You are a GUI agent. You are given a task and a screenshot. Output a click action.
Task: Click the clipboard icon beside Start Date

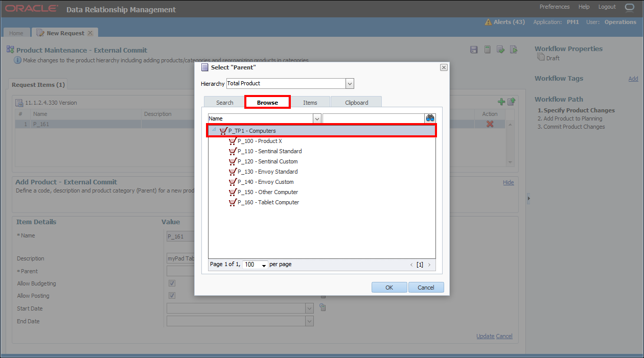point(323,307)
